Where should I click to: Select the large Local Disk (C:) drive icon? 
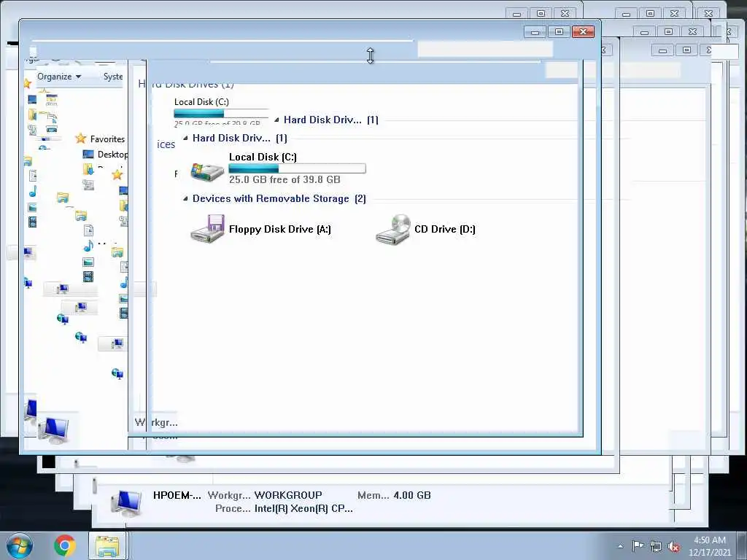click(x=207, y=171)
